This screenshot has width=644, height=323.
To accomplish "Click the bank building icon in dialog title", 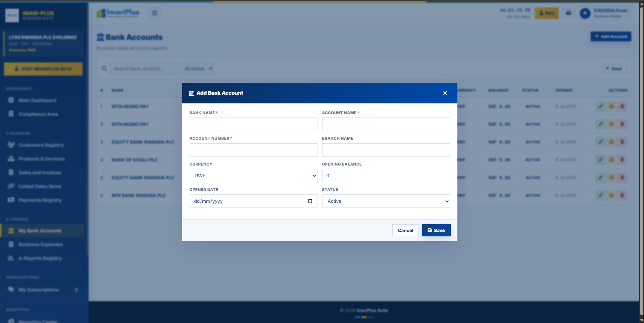I will (191, 93).
